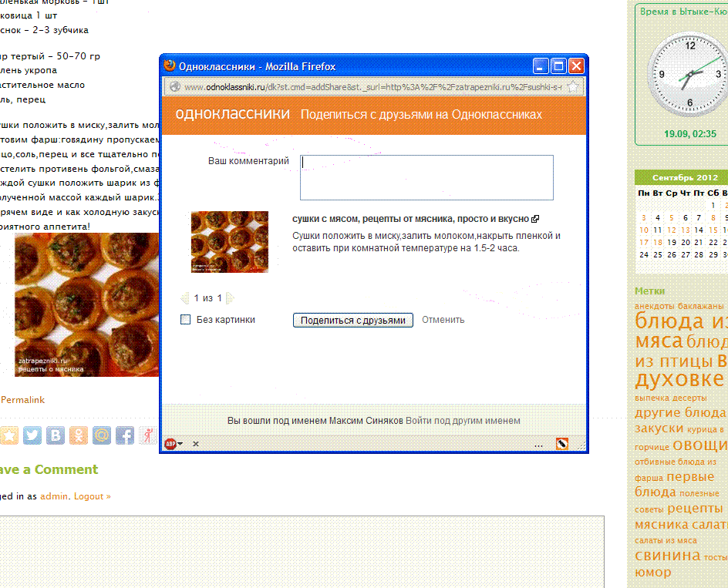The image size is (728, 588).
Task: Bookmark the page with the star icon
Action: click(x=573, y=87)
